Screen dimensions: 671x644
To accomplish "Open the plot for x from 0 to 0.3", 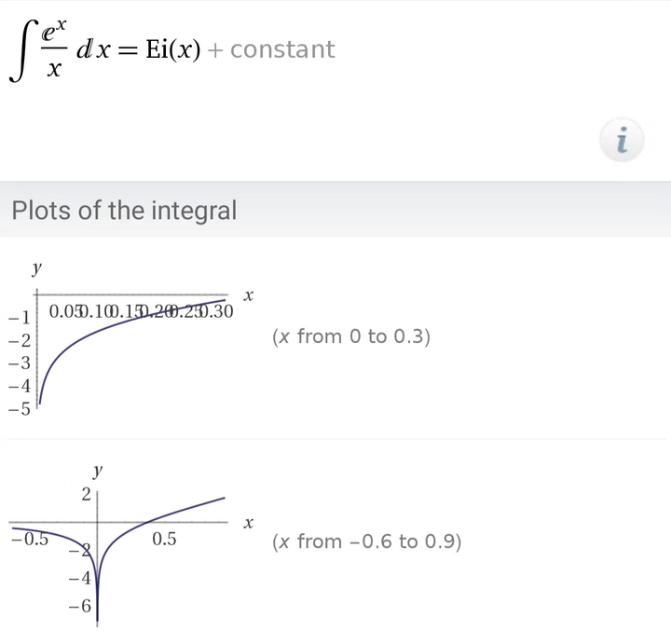I will tap(130, 345).
